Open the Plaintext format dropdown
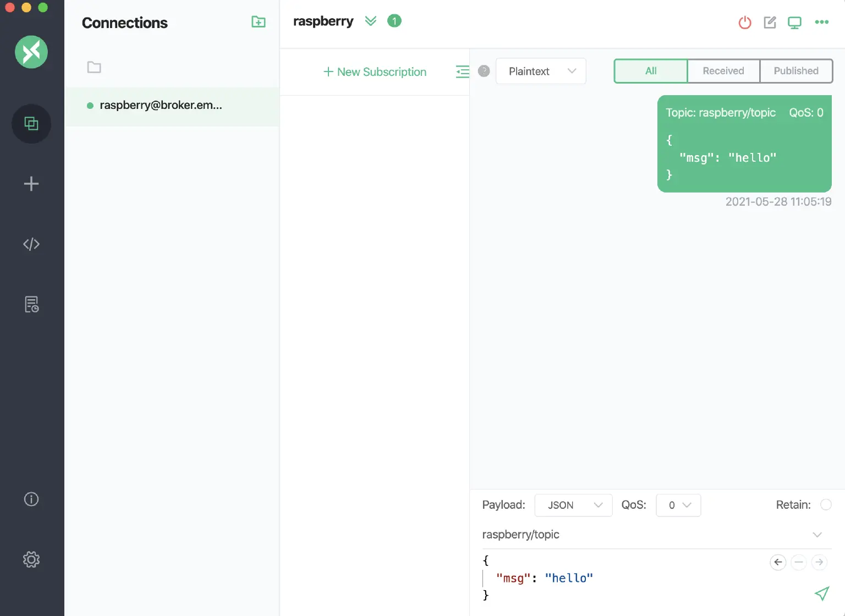 (541, 71)
